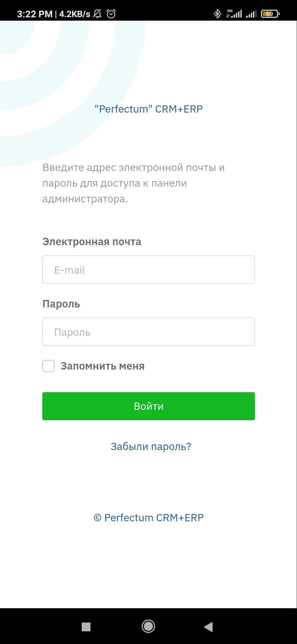297x644 pixels.
Task: Tap the alarm clock status icon
Action: 111,14
